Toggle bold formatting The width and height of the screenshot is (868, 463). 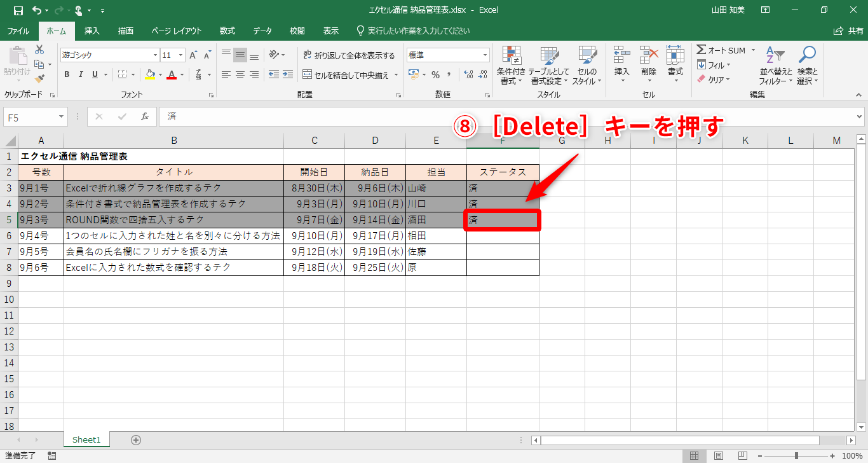(x=67, y=74)
